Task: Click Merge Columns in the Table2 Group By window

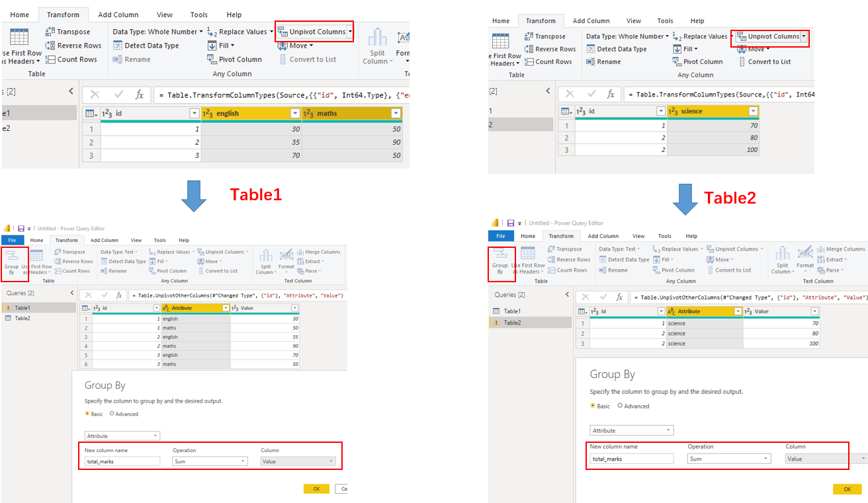Action: [840, 249]
